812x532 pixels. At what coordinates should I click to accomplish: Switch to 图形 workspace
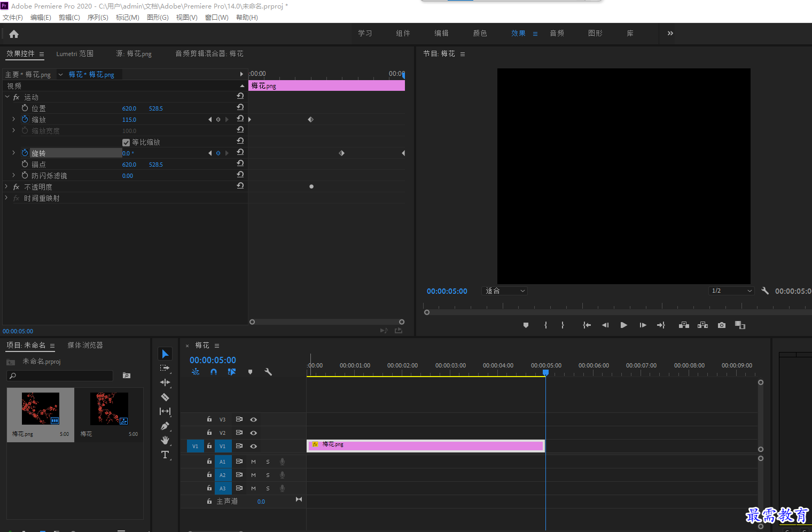(595, 33)
